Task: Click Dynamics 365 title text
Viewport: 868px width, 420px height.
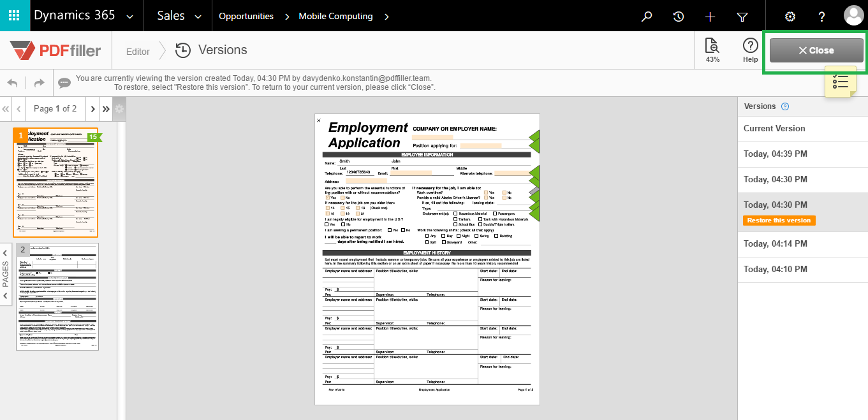Action: (75, 16)
